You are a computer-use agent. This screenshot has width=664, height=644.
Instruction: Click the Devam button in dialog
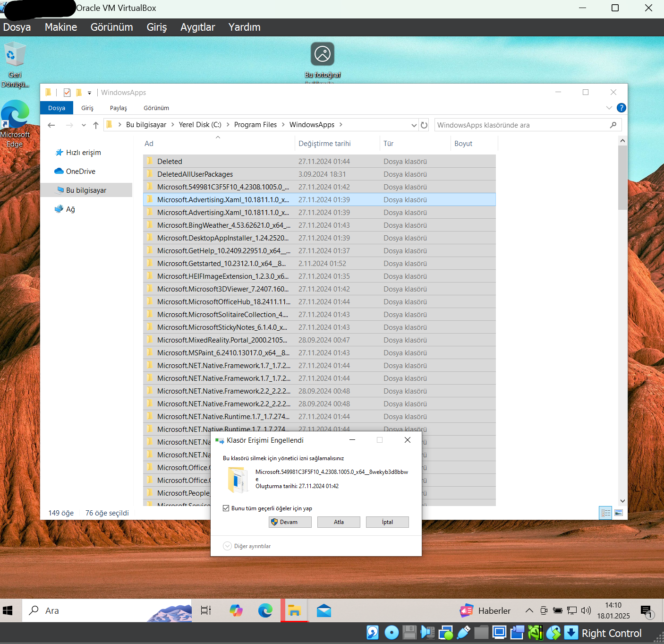point(290,522)
